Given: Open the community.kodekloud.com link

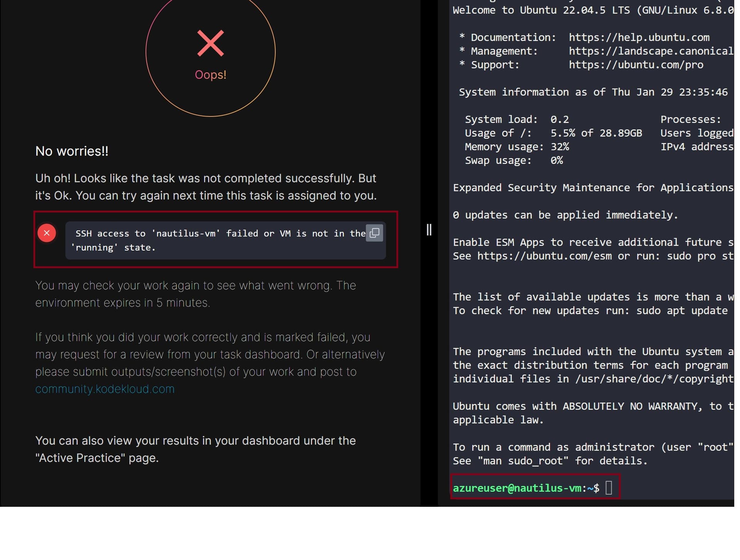Looking at the screenshot, I should [105, 389].
